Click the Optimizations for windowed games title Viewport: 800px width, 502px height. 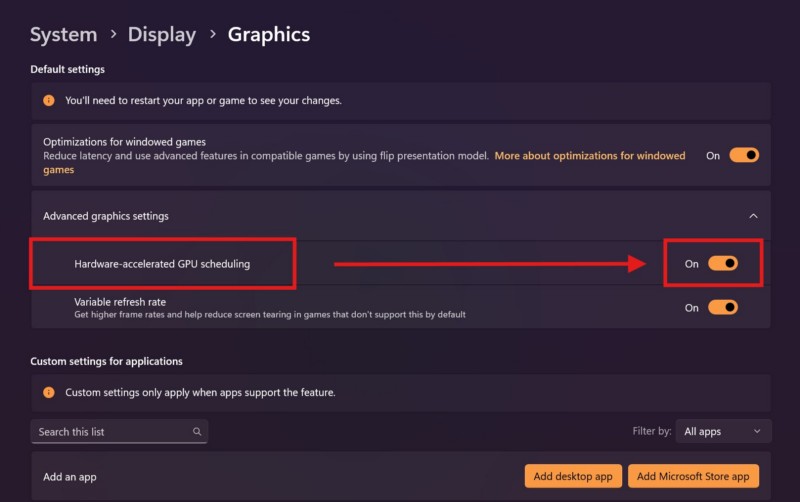(x=124, y=142)
